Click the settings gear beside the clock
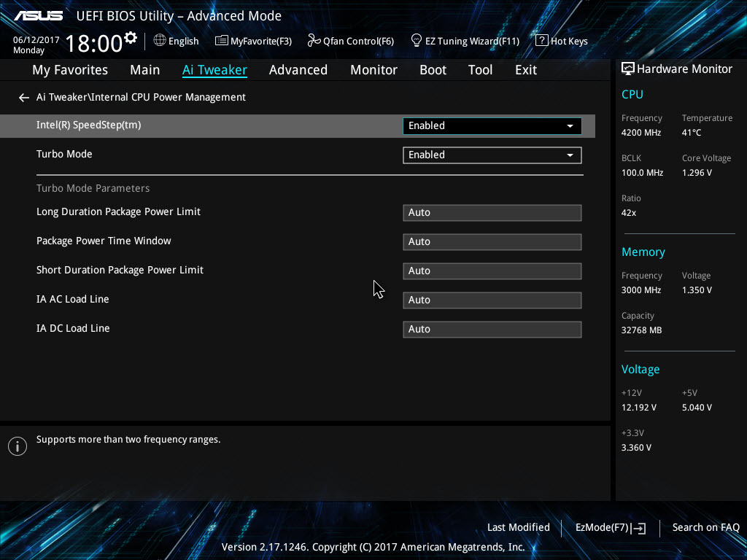 point(131,38)
